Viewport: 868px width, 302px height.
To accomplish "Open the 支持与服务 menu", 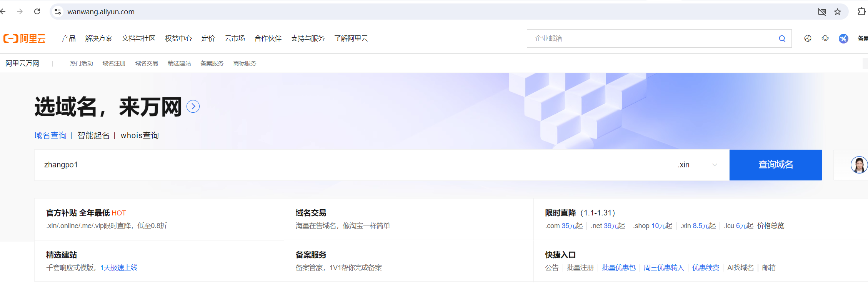I will pos(308,38).
